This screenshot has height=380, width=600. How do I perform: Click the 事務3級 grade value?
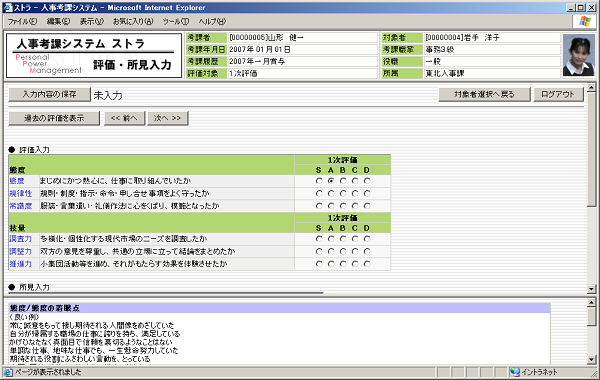pyautogui.click(x=440, y=49)
